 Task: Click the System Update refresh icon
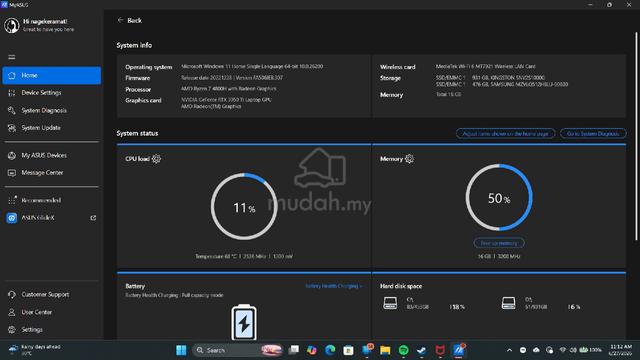point(12,128)
